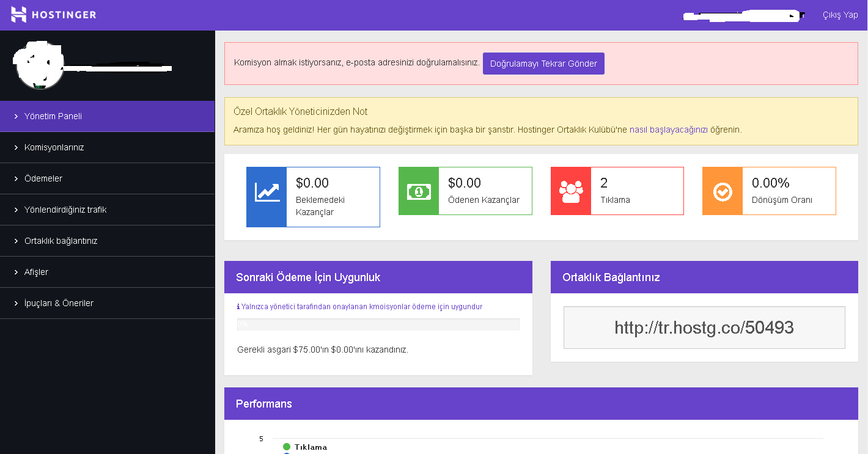Click the green paid earnings money icon
This screenshot has height=454, width=868.
(x=419, y=191)
